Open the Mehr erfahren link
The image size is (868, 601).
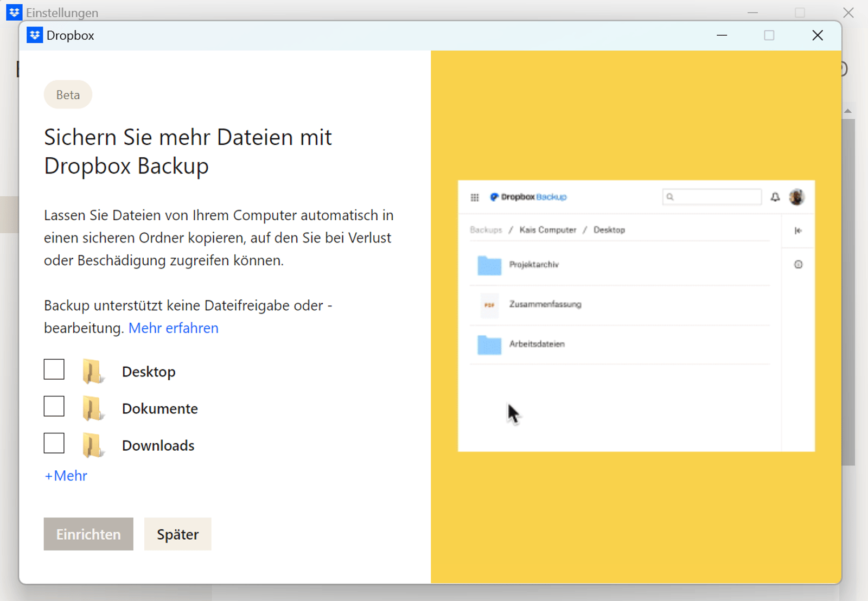173,328
